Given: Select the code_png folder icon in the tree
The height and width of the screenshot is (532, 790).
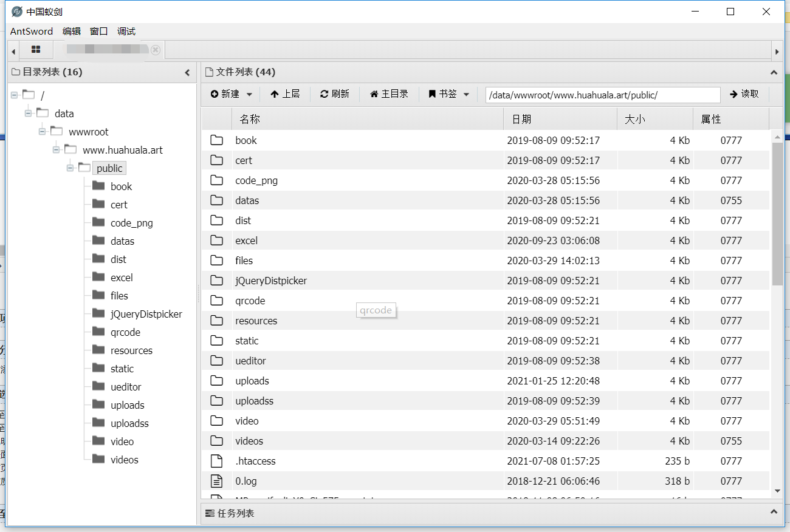Looking at the screenshot, I should click(x=99, y=222).
